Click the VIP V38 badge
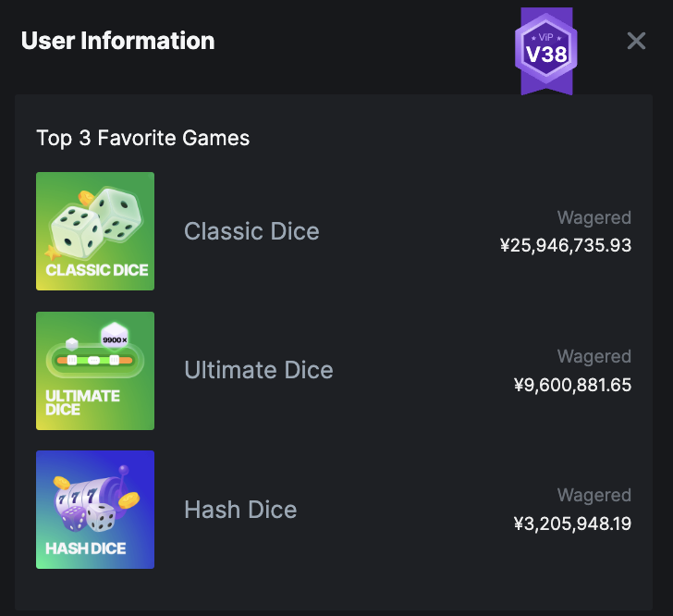Screen dimensions: 673x616 coord(546,51)
